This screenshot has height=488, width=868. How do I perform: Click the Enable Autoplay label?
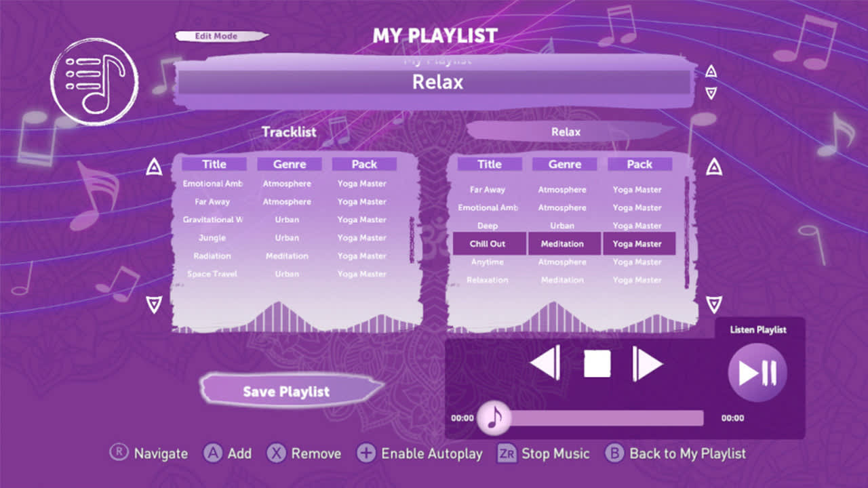[432, 453]
